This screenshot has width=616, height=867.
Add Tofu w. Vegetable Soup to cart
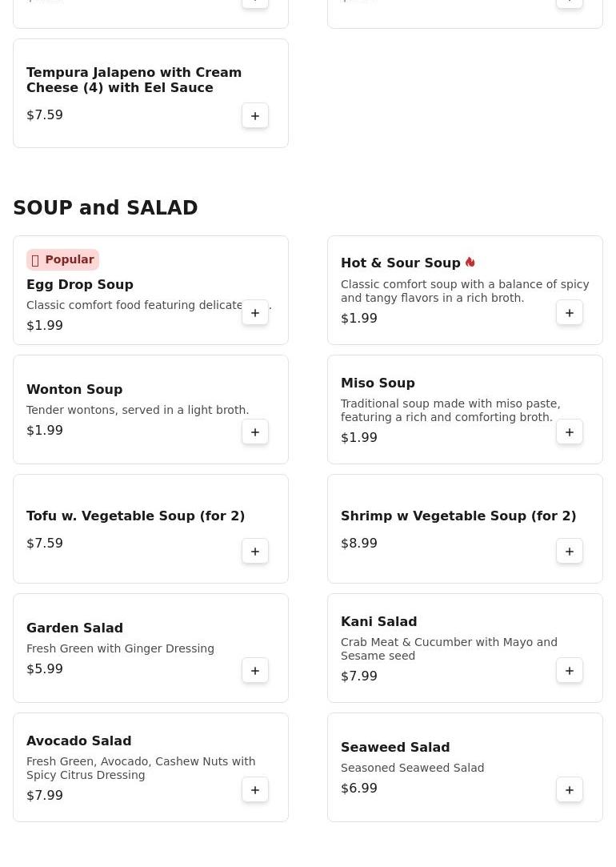[x=254, y=552]
